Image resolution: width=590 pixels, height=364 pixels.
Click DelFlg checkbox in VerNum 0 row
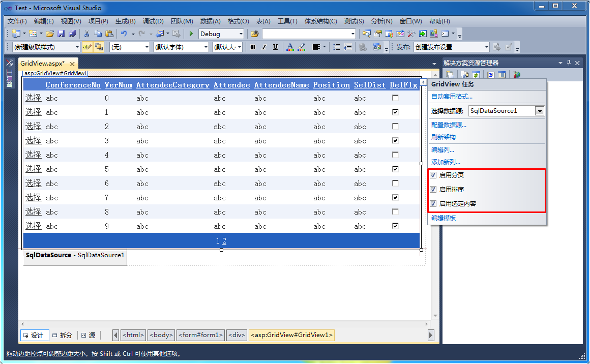coord(395,98)
